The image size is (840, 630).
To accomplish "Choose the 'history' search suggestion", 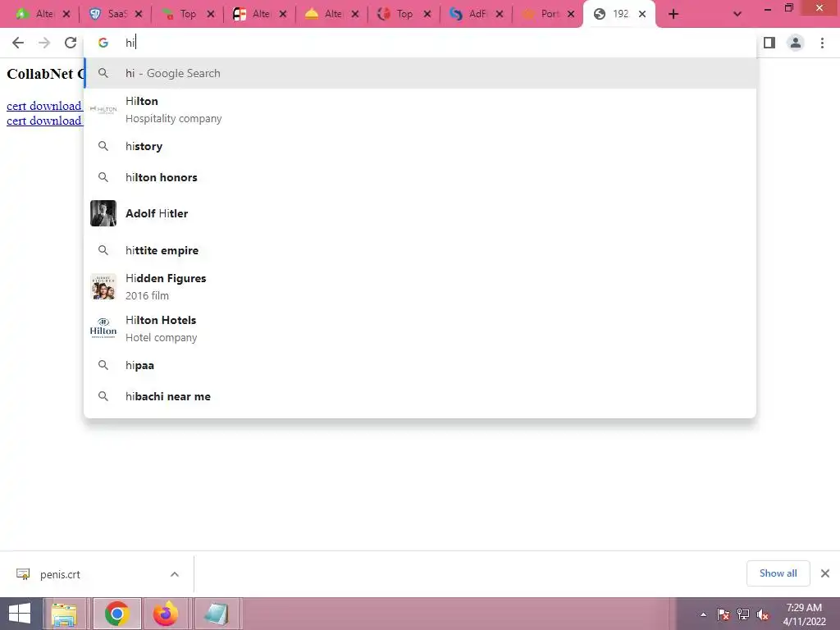I will [x=421, y=146].
